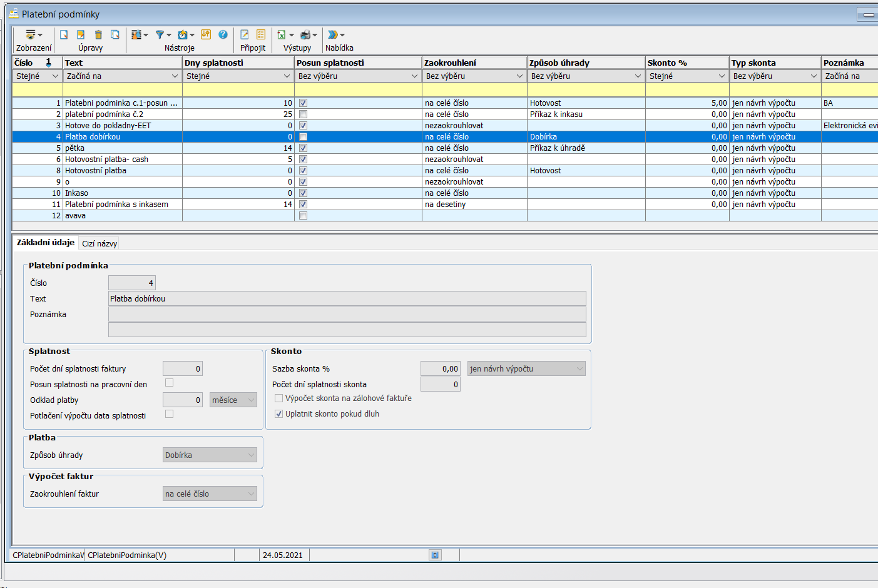Open the 'Způsob úhrady' dropdown showing Dobírka
The width and height of the screenshot is (878, 588).
tap(210, 455)
